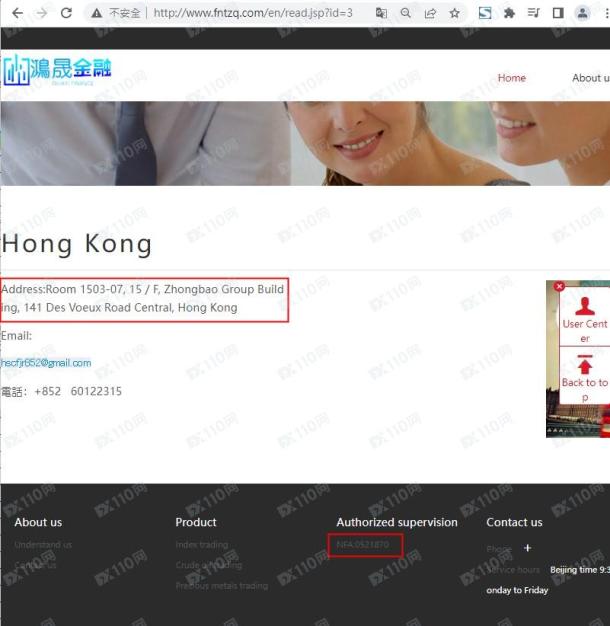The width and height of the screenshot is (610, 626).
Task: Click the blue square extension icon
Action: (x=485, y=13)
